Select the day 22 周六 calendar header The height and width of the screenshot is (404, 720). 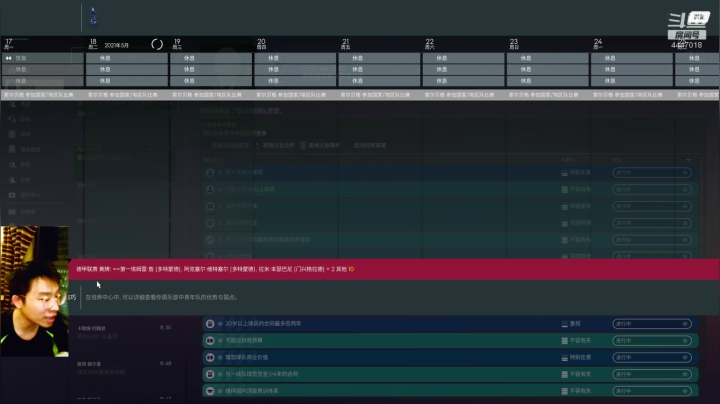(429, 44)
